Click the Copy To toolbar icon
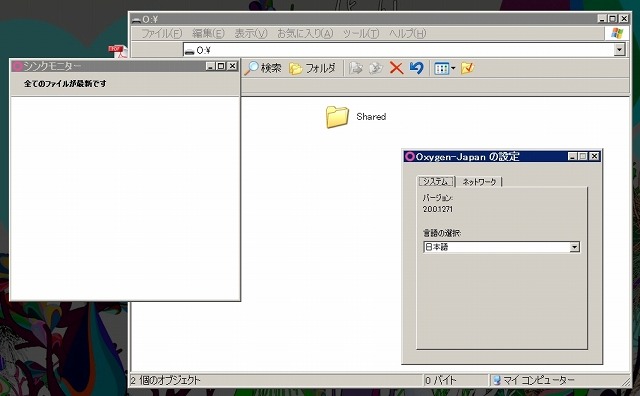Viewport: 640px width, 396px height. click(x=376, y=68)
